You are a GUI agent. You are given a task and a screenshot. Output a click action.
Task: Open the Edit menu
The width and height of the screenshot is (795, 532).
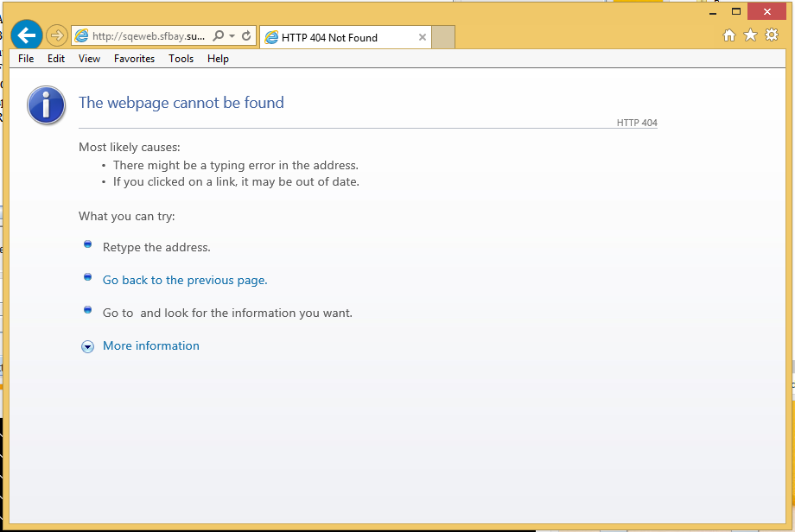coord(56,59)
